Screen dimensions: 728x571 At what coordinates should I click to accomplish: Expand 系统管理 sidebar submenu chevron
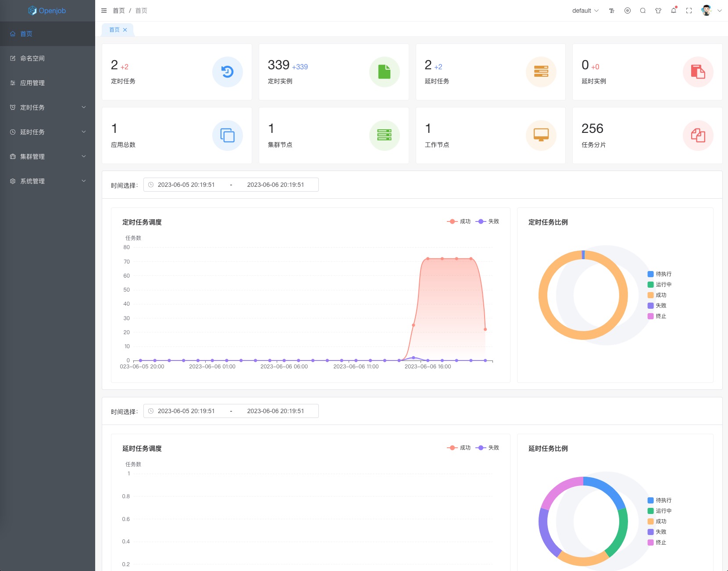[84, 181]
